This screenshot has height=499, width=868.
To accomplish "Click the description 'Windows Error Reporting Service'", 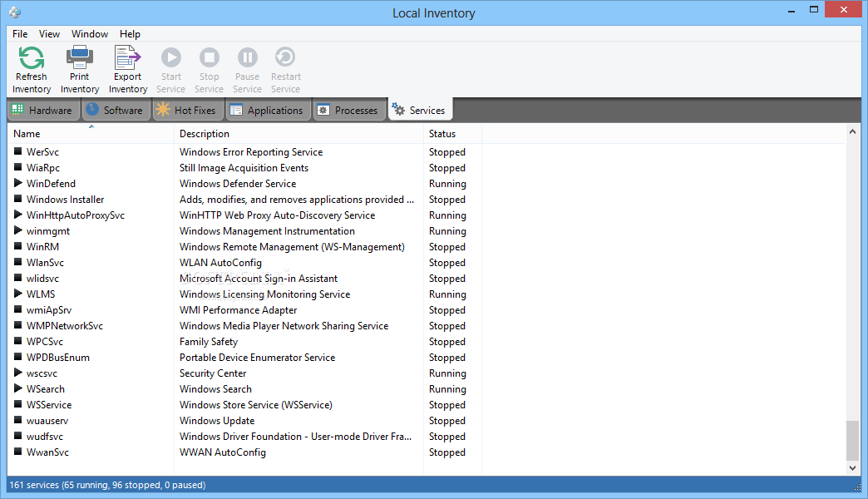I will coord(251,151).
